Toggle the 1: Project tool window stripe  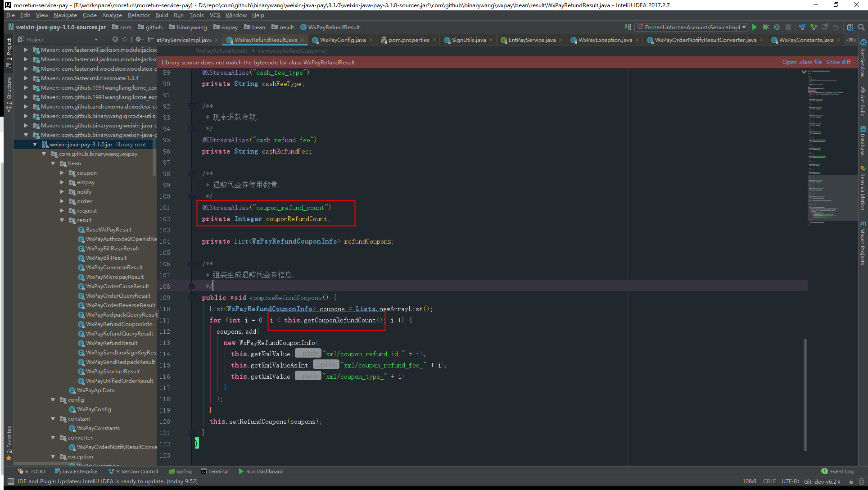(x=9, y=52)
